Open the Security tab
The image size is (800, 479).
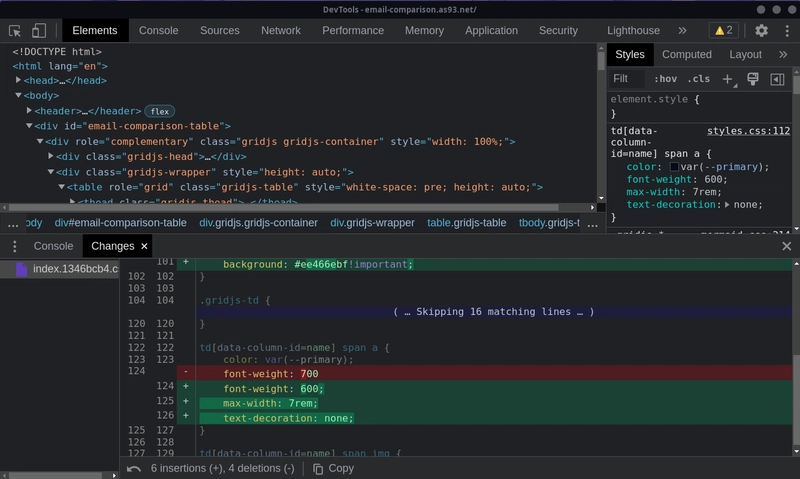click(558, 31)
